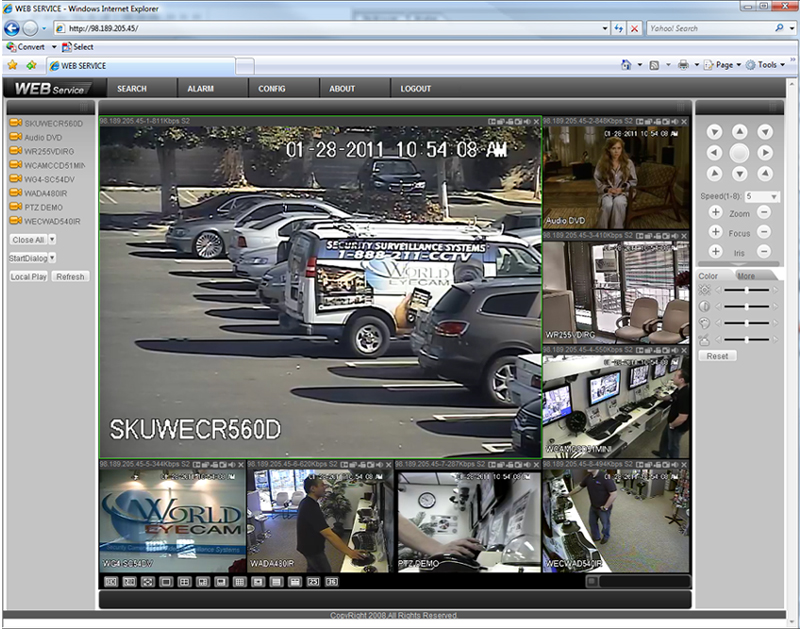This screenshot has height=629, width=800.
Task: Zoom in with the plus button
Action: click(x=715, y=212)
